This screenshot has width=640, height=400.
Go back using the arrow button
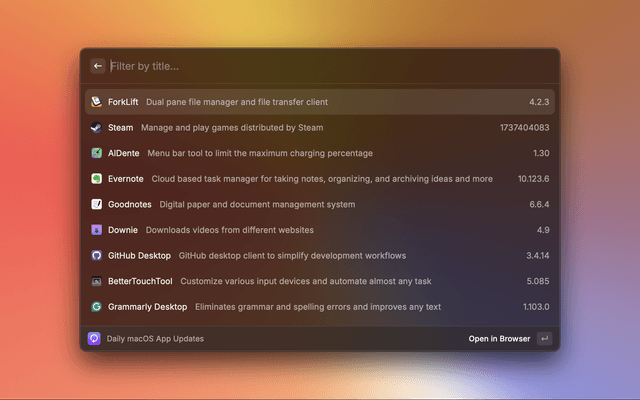pos(98,66)
